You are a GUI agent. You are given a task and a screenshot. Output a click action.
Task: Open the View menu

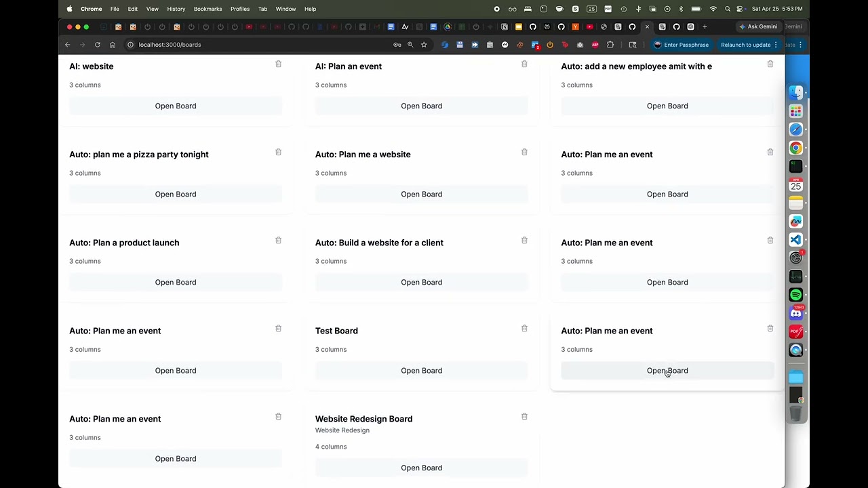pos(153,9)
